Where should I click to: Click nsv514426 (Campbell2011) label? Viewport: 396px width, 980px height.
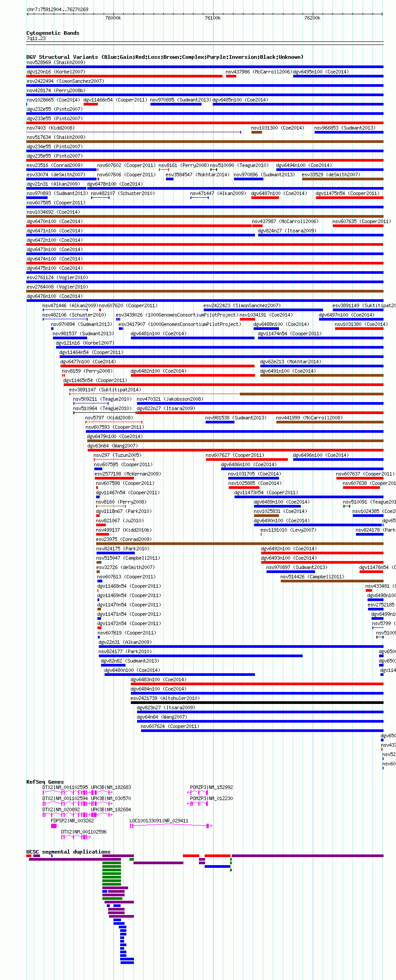[312, 577]
